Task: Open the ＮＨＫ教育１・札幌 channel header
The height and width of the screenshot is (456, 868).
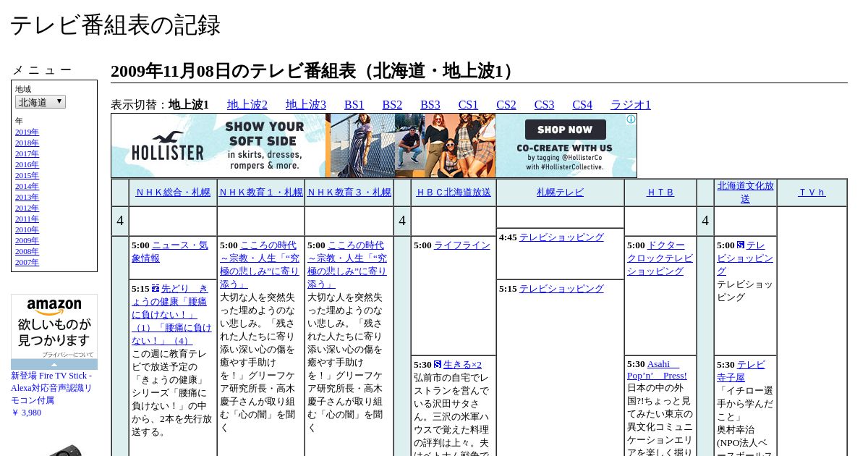Action: click(261, 192)
